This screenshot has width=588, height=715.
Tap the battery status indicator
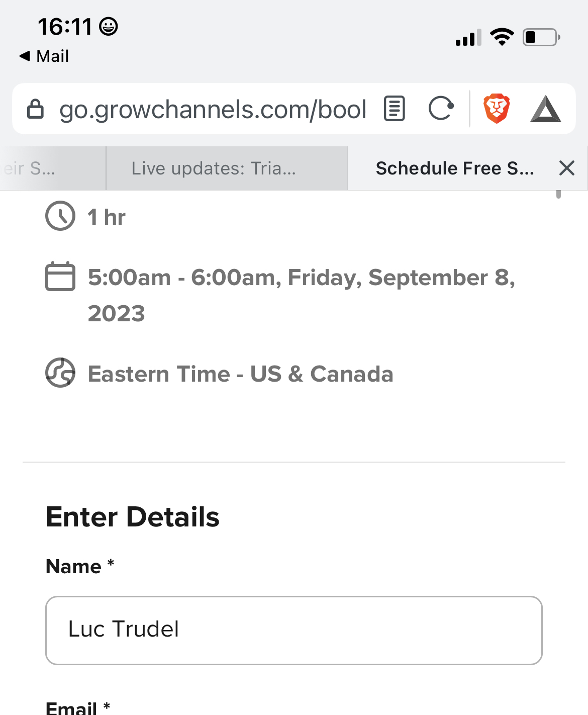pyautogui.click(x=542, y=37)
